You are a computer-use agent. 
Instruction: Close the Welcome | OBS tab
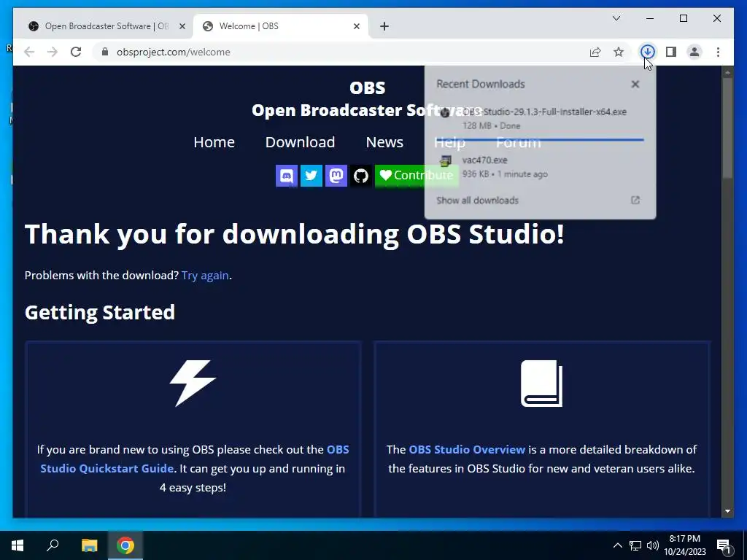pyautogui.click(x=356, y=26)
